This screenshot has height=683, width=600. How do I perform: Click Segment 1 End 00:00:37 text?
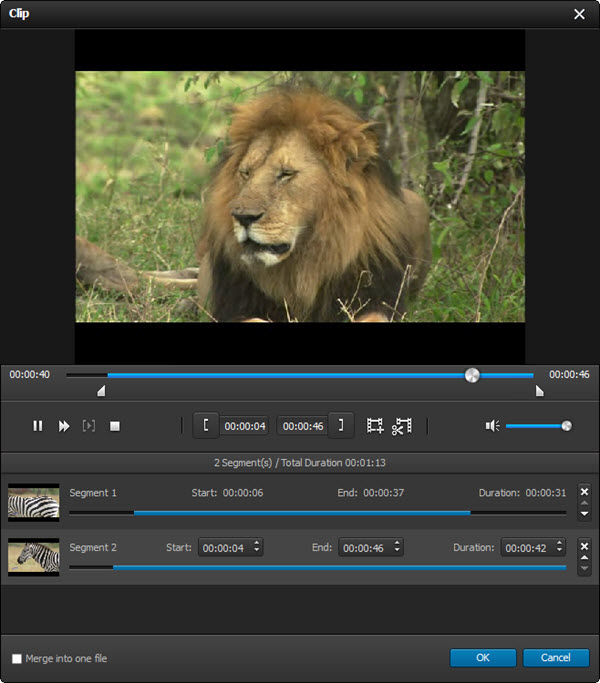click(x=371, y=493)
